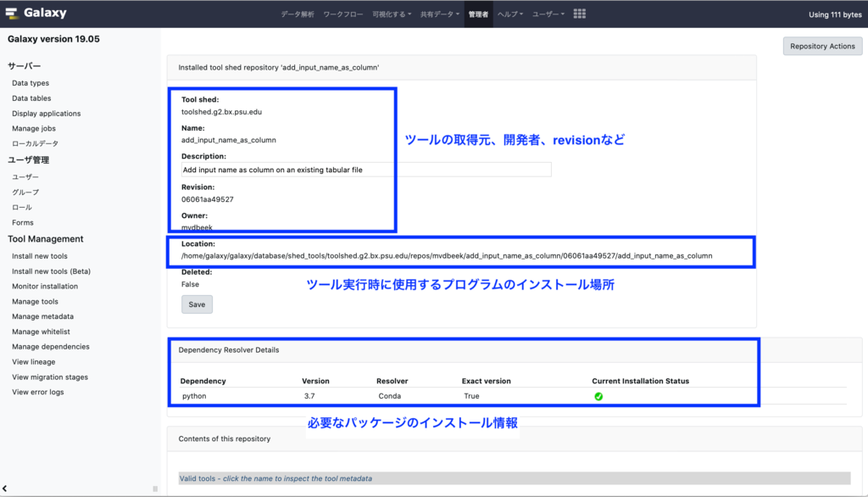Screen dimensions: 868x497
Task: Click the Galaxy brand title text
Action: 45,13
